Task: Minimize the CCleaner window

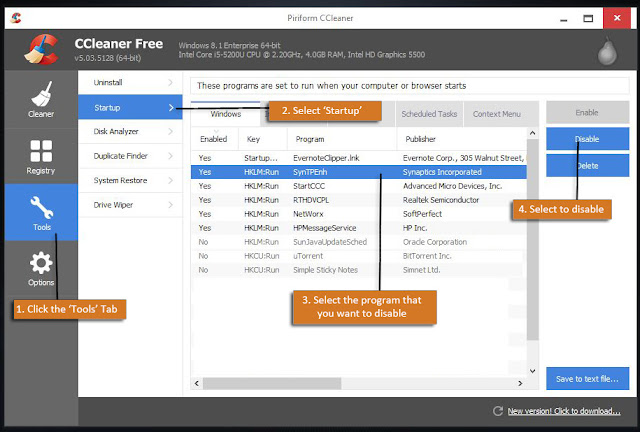Action: click(564, 18)
